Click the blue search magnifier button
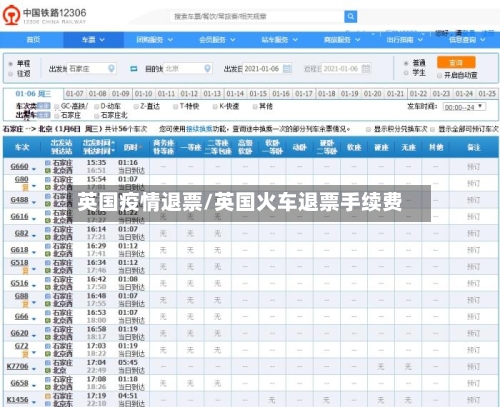This screenshot has width=500, height=407. (x=350, y=16)
